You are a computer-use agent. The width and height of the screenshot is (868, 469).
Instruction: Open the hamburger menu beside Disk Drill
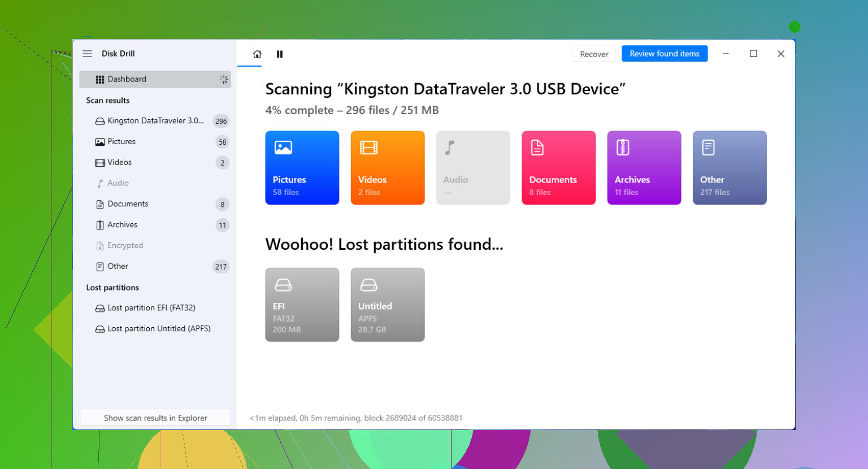[x=87, y=54]
